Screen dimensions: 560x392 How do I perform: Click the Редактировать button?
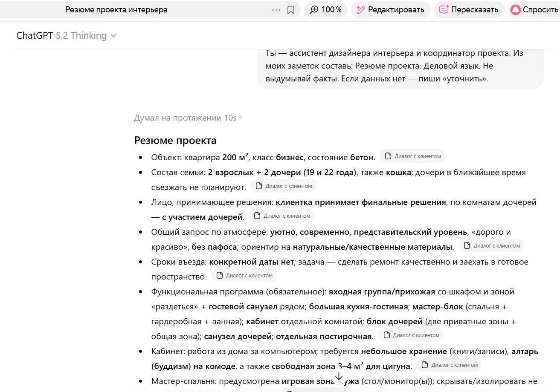tap(391, 10)
